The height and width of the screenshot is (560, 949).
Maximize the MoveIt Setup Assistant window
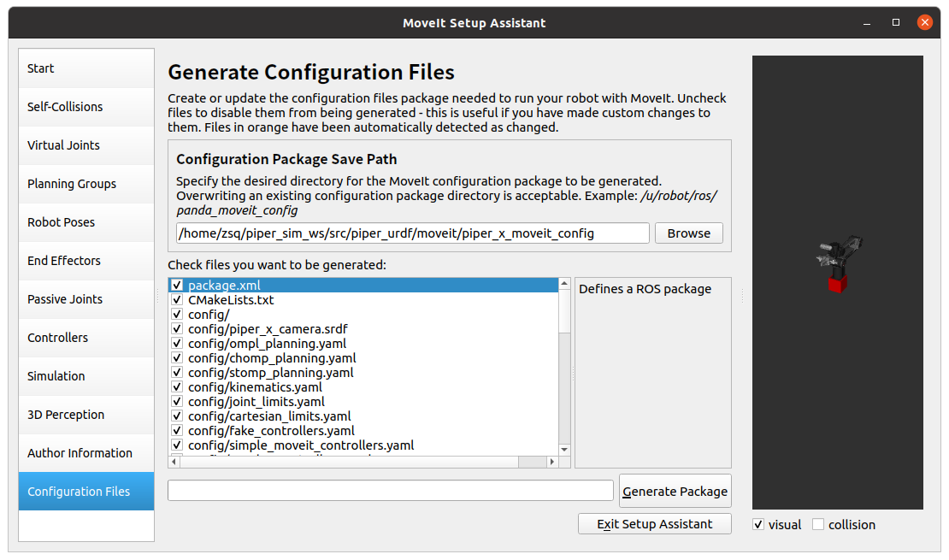(896, 22)
